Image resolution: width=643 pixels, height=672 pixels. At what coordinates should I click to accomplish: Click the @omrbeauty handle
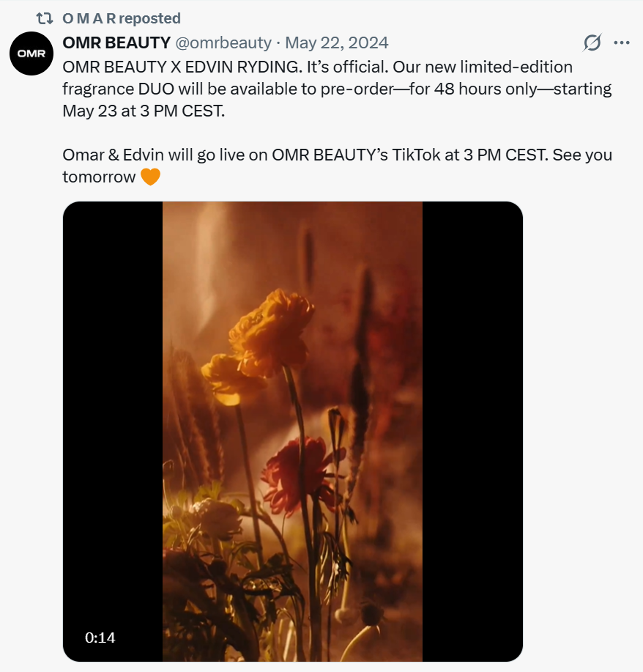coord(224,43)
